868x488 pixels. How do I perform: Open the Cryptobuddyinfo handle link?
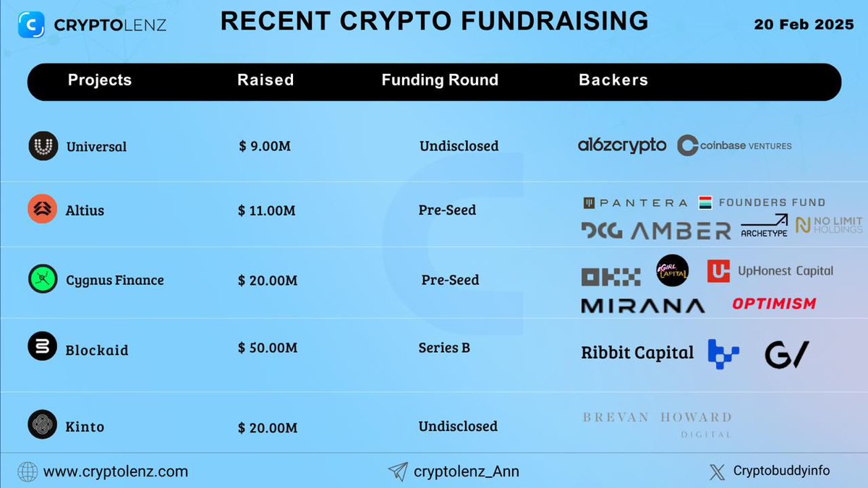pos(782,471)
